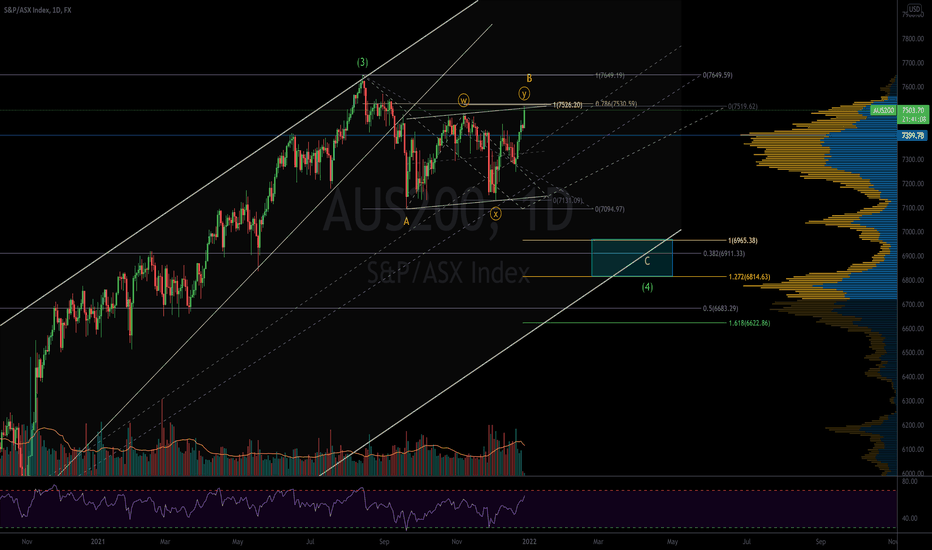Click the 6900.00 price axis label
Viewport: 932px width, 550px height.
click(912, 256)
